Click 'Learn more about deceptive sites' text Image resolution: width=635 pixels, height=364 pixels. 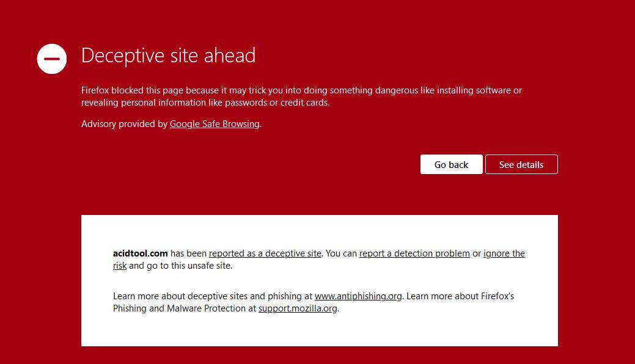[x=180, y=296]
